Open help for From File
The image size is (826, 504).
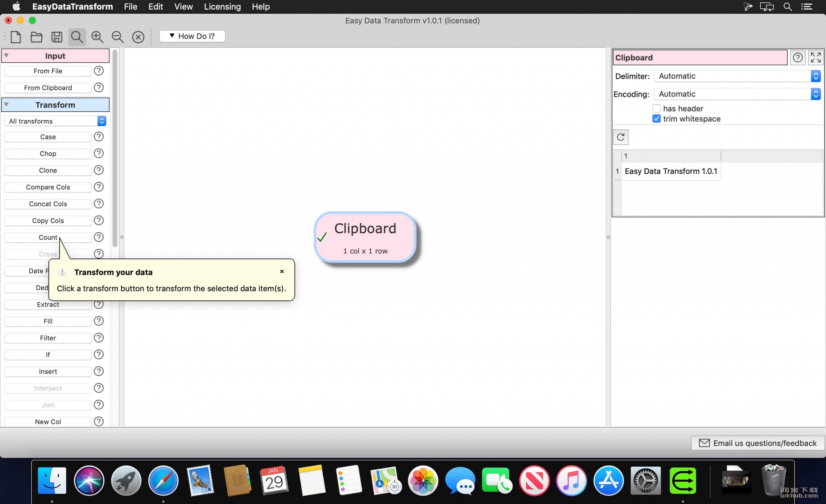[98, 71]
